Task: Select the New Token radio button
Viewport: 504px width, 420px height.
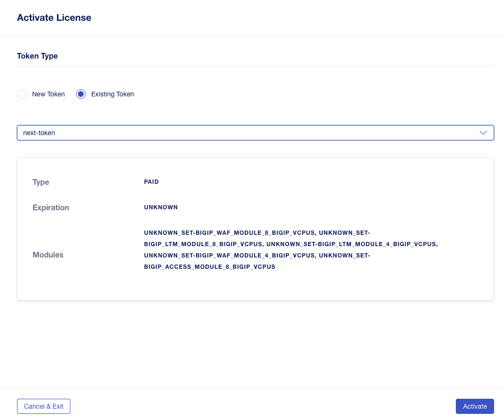Action: pos(22,94)
